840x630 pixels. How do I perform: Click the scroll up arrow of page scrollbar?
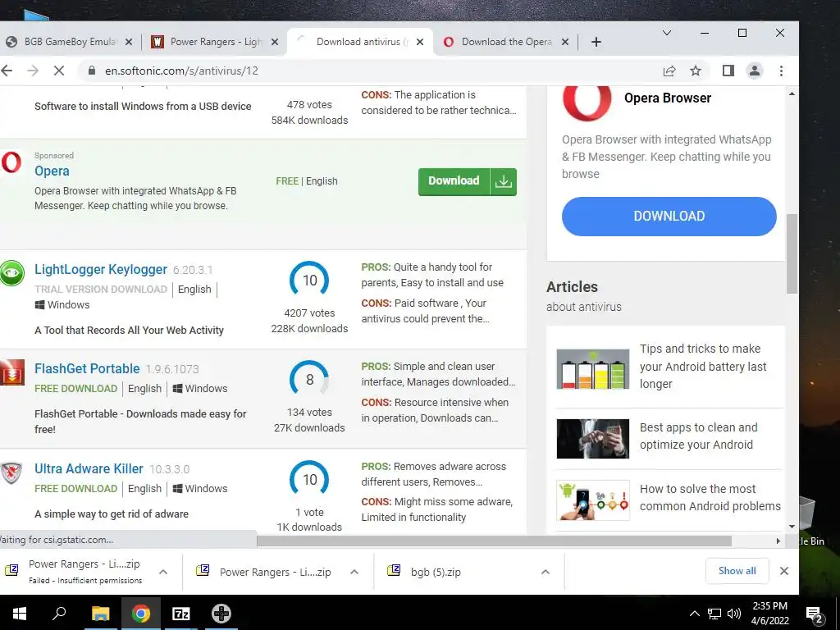pos(792,94)
